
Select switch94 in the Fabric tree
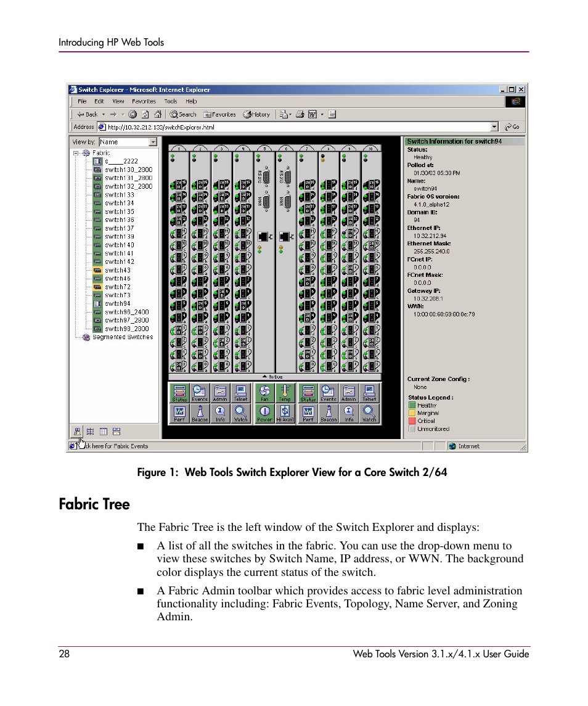tap(118, 303)
